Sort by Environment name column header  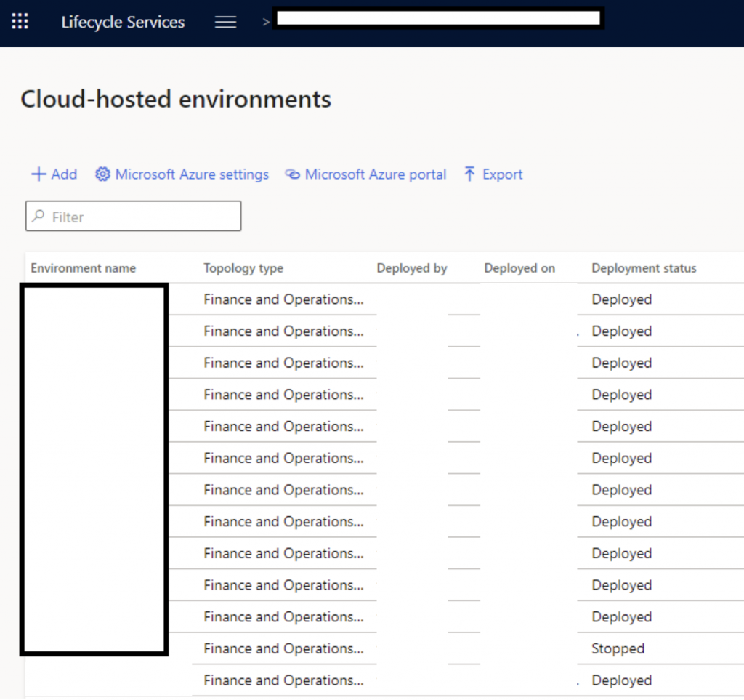[83, 268]
